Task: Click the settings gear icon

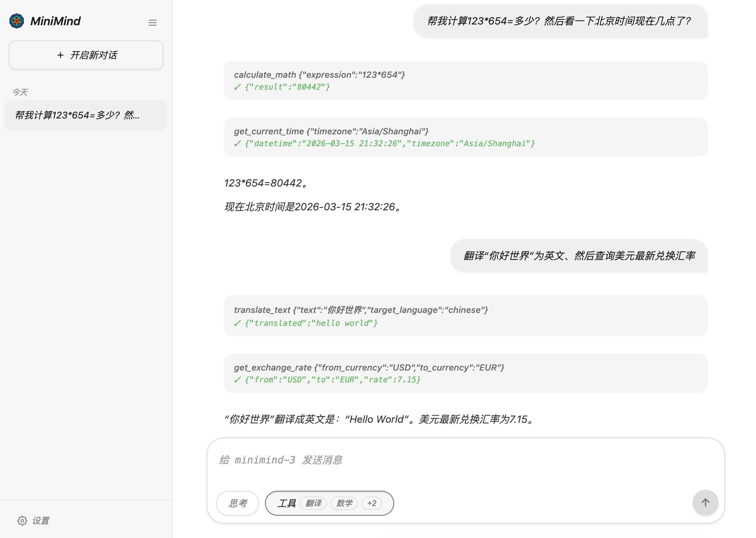Action: click(x=22, y=521)
